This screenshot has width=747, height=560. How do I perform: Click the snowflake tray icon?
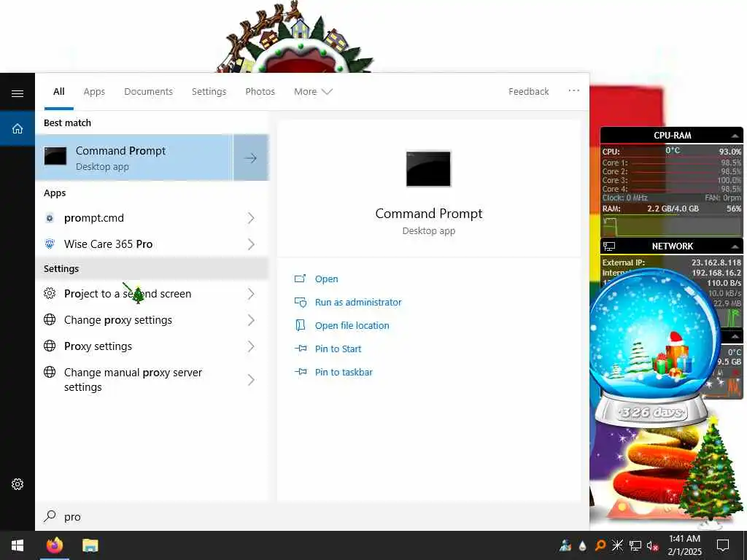pyautogui.click(x=617, y=545)
